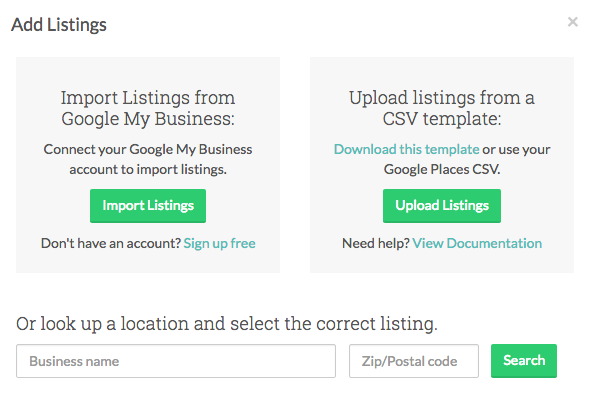
Task: Click the Add Listings dialog title
Action: (x=59, y=24)
